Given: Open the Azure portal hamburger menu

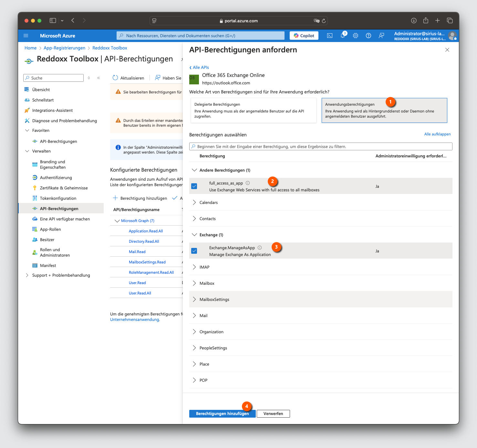Looking at the screenshot, I should coord(26,36).
